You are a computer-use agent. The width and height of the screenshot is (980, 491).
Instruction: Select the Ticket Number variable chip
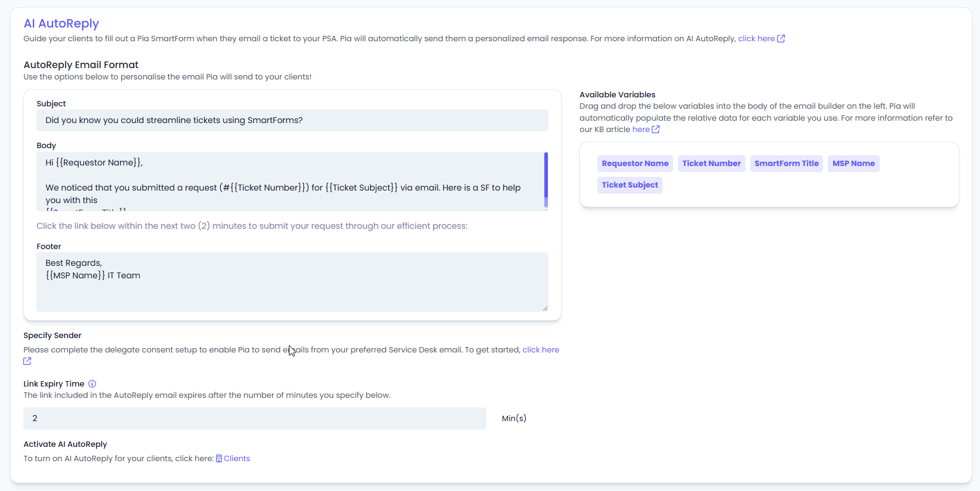point(711,164)
